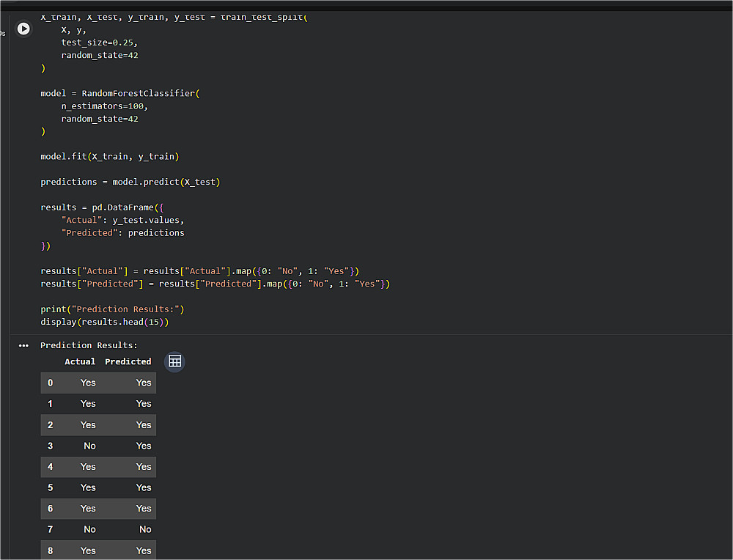Click the display(results.head(15)) line
Viewport: 733px width, 560px height.
(x=105, y=322)
